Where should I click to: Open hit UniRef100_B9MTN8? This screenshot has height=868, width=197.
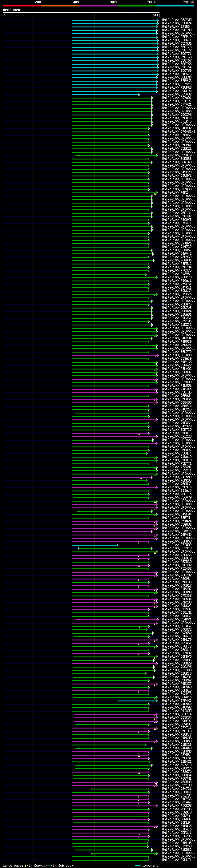pos(177,30)
